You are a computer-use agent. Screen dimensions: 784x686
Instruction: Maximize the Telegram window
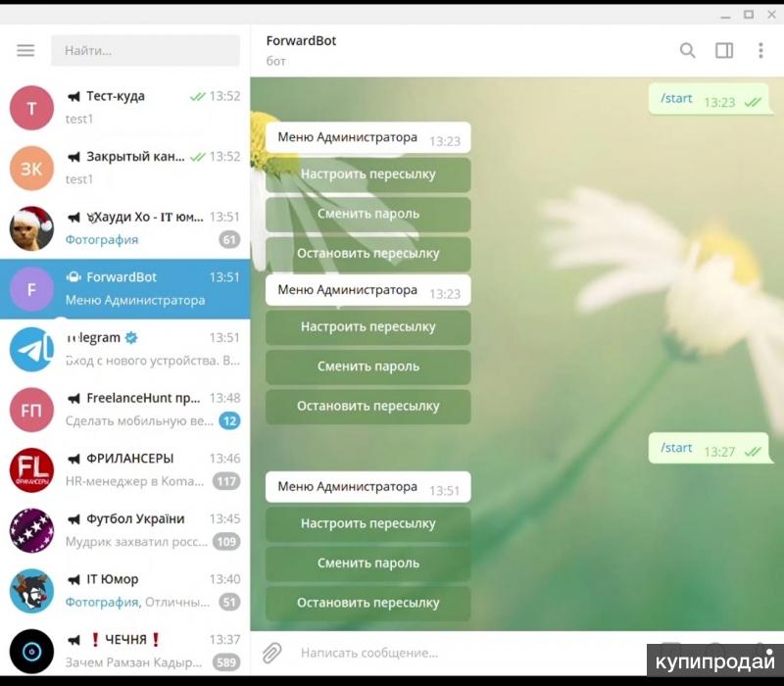(749, 14)
